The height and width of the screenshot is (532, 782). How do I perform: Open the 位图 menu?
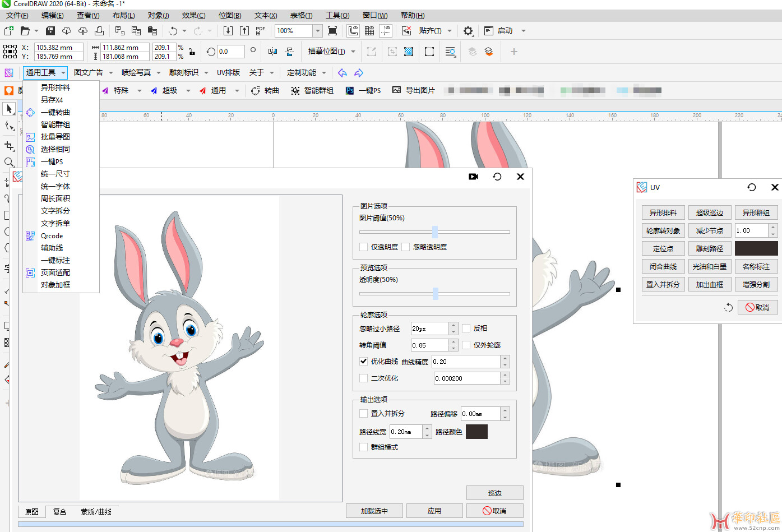(x=230, y=15)
